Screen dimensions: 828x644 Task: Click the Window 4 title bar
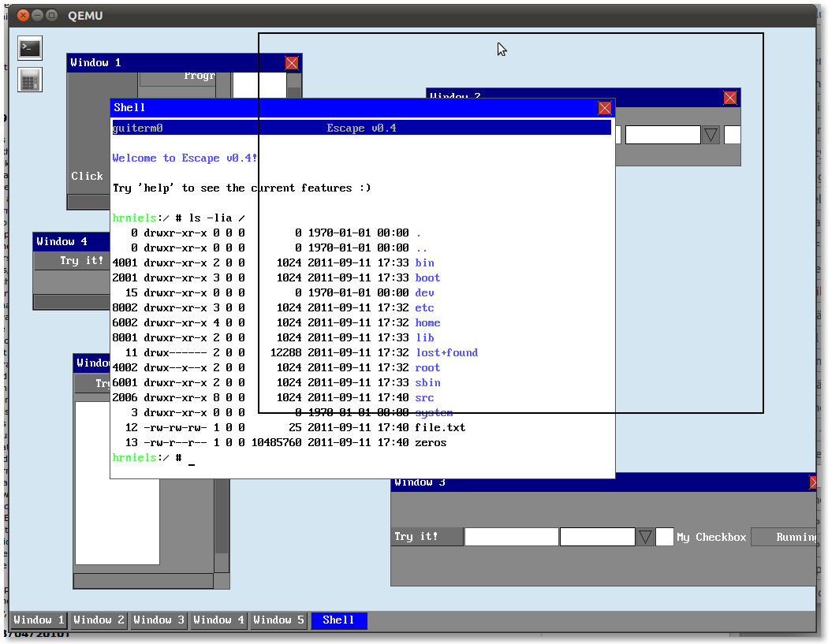point(72,242)
